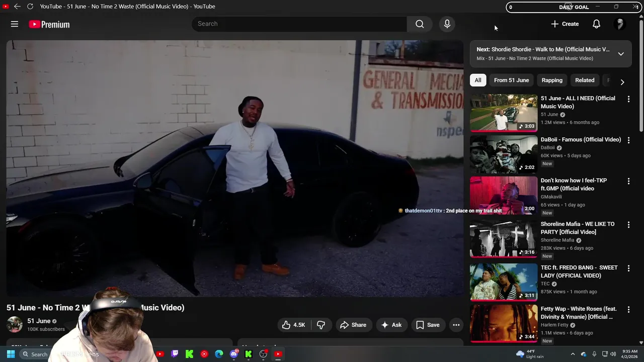Viewport: 644px width, 362px height.
Task: Select the All filter chip
Action: pos(478,80)
